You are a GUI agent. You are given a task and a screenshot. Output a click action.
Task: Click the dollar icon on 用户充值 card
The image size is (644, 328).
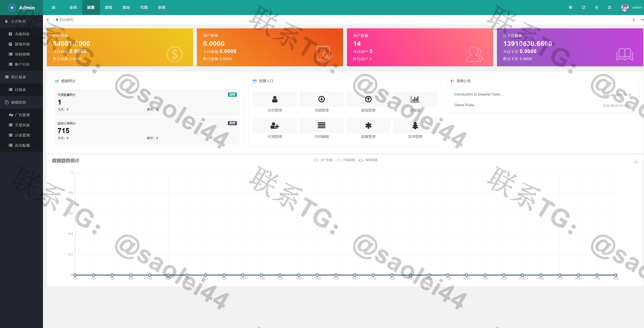pos(175,54)
